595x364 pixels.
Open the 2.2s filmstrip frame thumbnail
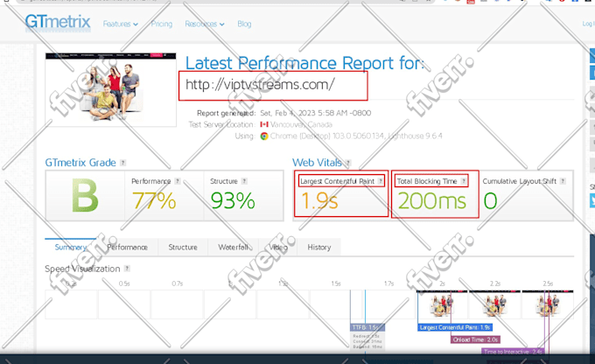[x=495, y=304]
